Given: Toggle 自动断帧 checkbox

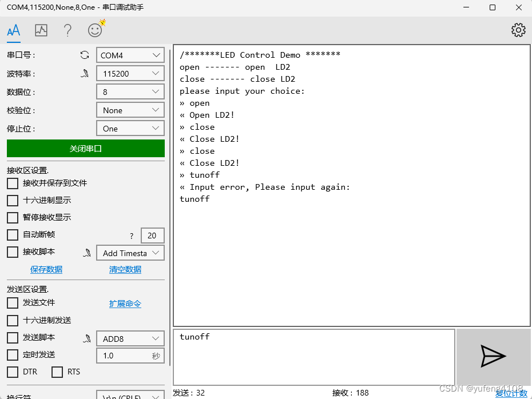Looking at the screenshot, I should click(x=13, y=234).
